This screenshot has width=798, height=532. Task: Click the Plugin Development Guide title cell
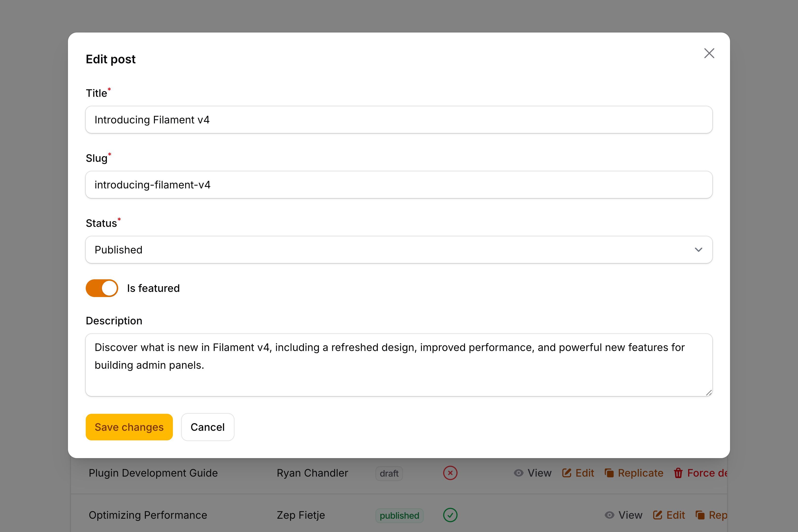[x=153, y=473]
